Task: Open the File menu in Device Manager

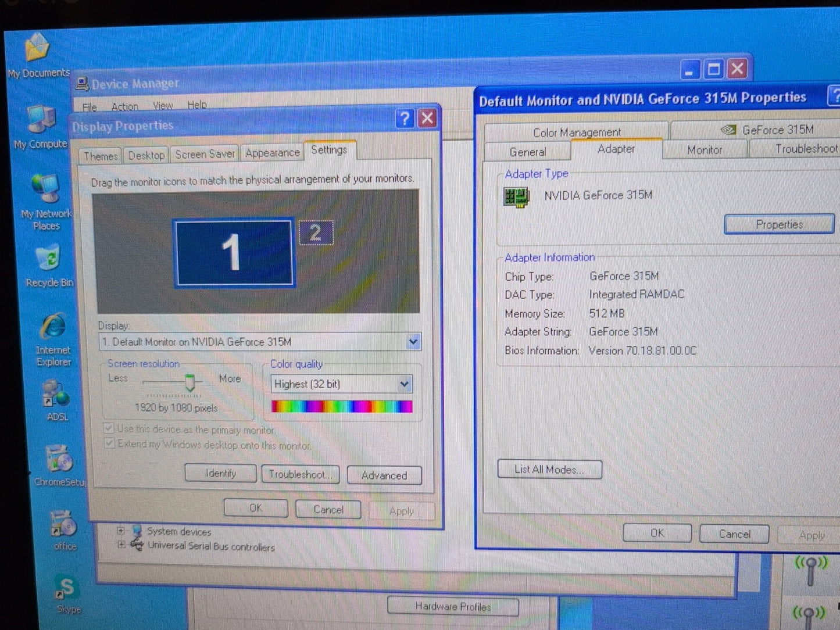Action: point(90,108)
